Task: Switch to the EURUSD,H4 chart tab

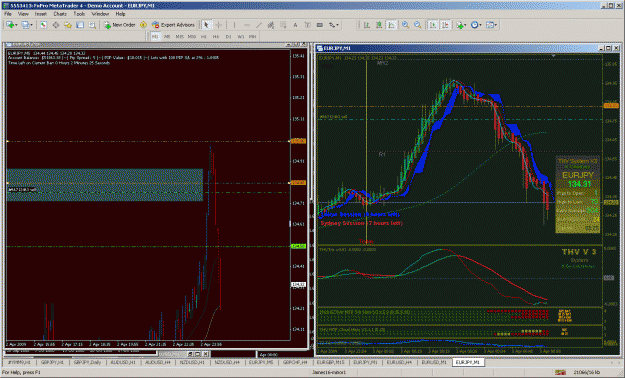Action: pyautogui.click(x=399, y=362)
